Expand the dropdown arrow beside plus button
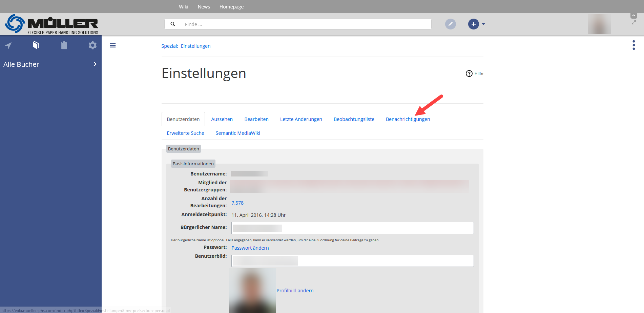Viewport: 644px width, 313px height. 483,24
